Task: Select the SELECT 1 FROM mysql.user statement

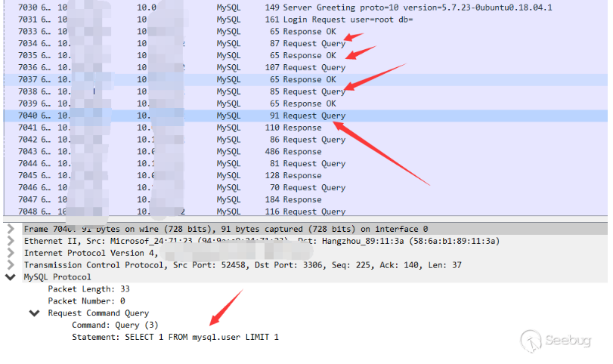Action: pyautogui.click(x=175, y=337)
